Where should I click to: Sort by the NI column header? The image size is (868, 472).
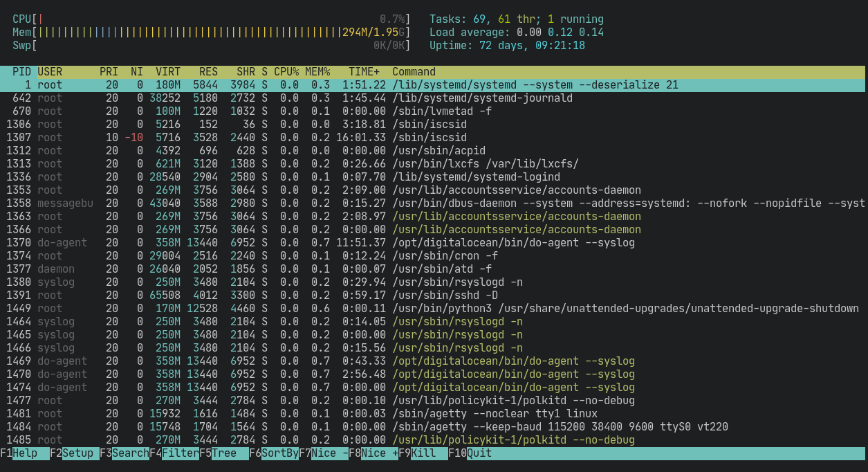pyautogui.click(x=137, y=72)
